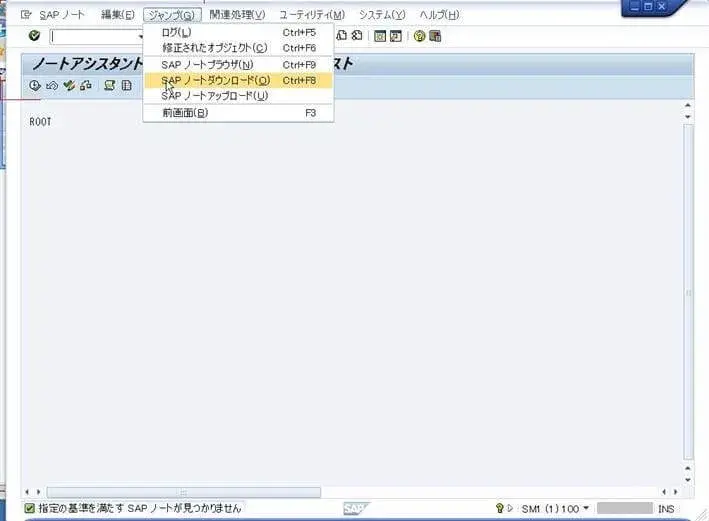Image resolution: width=709 pixels, height=521 pixels.
Task: Click the yellow help question mark icon
Action: [x=419, y=36]
